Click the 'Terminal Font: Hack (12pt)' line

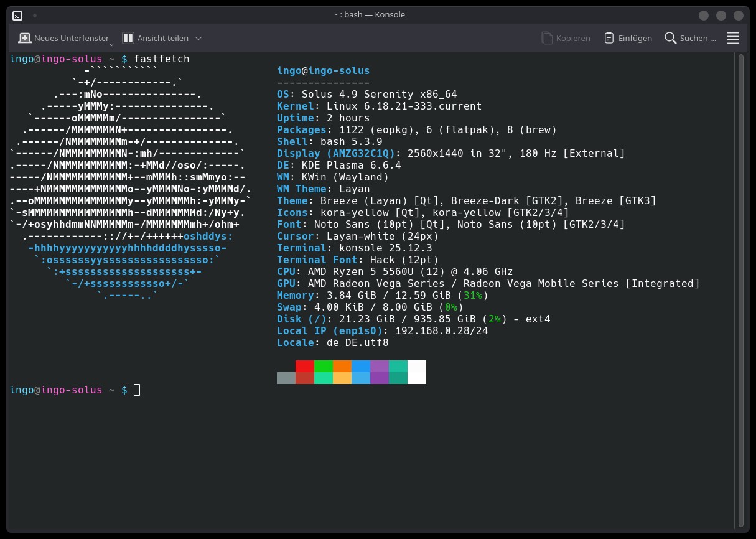pos(358,260)
